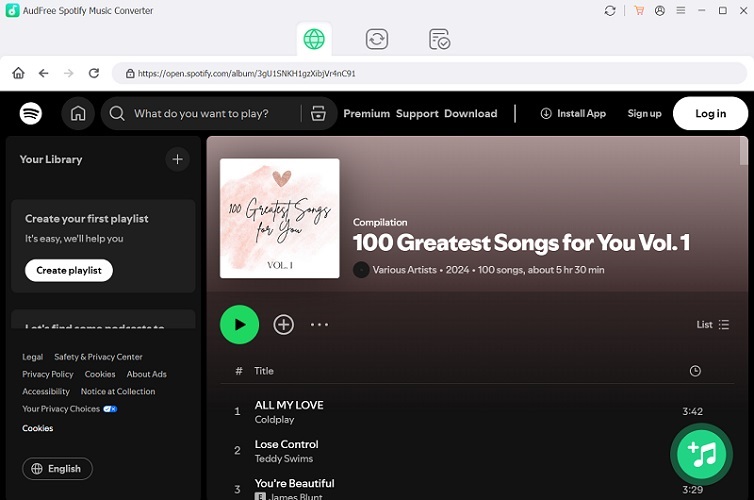The height and width of the screenshot is (500, 754).
Task: Open the converted history tab icon
Action: pos(439,39)
